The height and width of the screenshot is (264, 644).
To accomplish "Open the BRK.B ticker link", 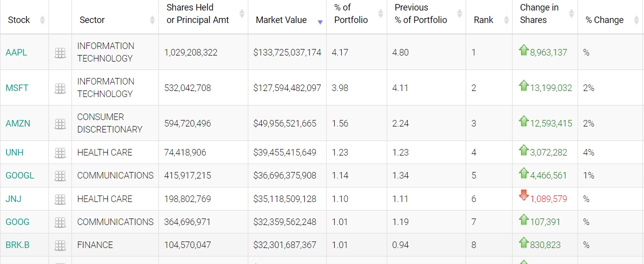I will [17, 245].
